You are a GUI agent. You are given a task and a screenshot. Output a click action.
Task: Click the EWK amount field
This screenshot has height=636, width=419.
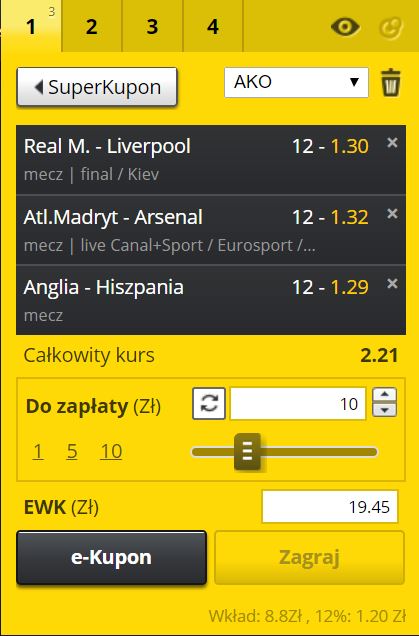[330, 507]
